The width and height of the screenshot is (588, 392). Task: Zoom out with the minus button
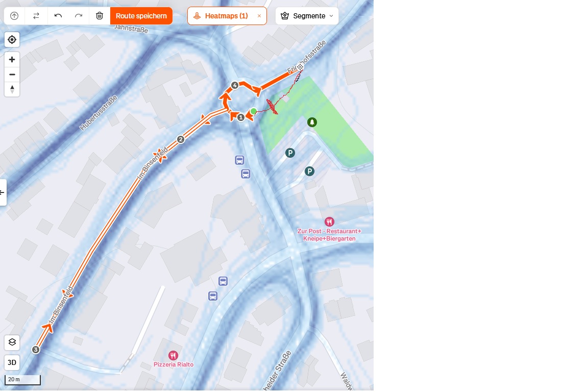point(12,75)
